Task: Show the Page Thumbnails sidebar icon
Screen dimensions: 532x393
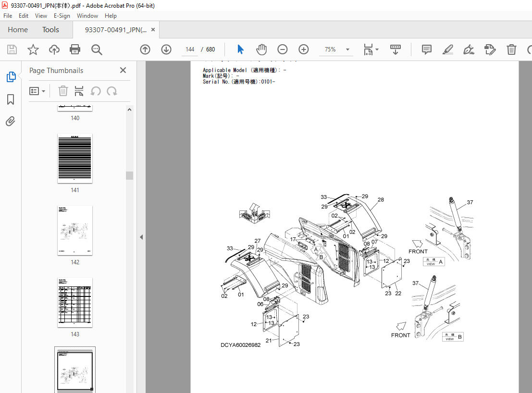Action: (11, 77)
